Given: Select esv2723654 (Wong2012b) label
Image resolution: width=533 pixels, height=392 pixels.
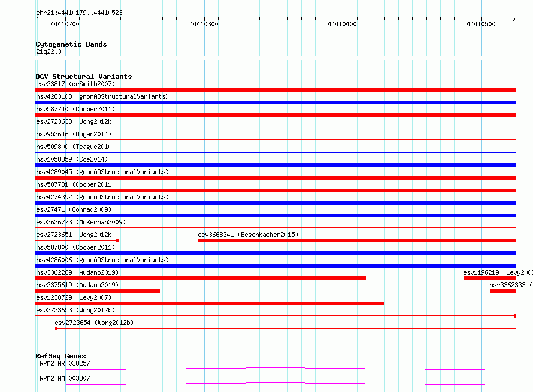Looking at the screenshot, I should 94,323.
